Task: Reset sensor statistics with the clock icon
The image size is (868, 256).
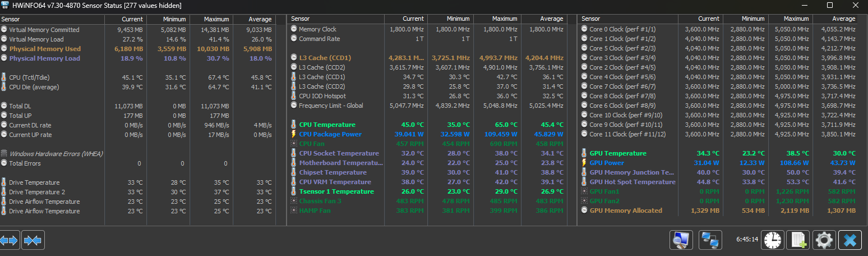Action: (x=772, y=240)
